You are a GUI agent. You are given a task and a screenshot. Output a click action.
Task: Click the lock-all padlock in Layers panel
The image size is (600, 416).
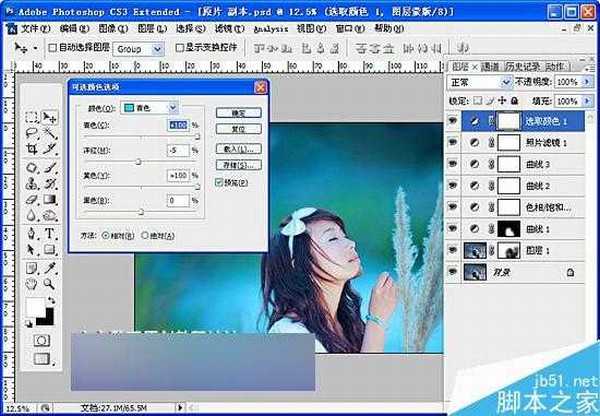(515, 101)
